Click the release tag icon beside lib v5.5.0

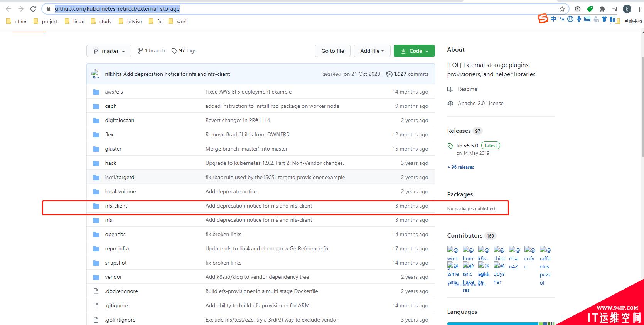tap(450, 146)
